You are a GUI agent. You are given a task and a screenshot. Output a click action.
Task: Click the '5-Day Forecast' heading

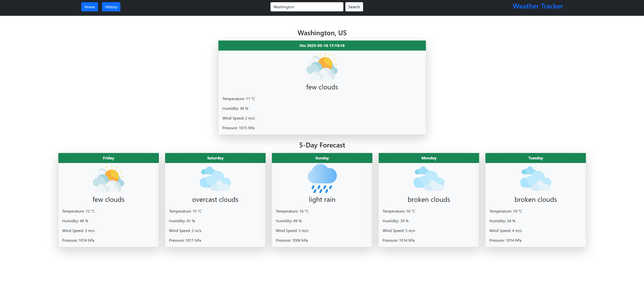(x=322, y=145)
